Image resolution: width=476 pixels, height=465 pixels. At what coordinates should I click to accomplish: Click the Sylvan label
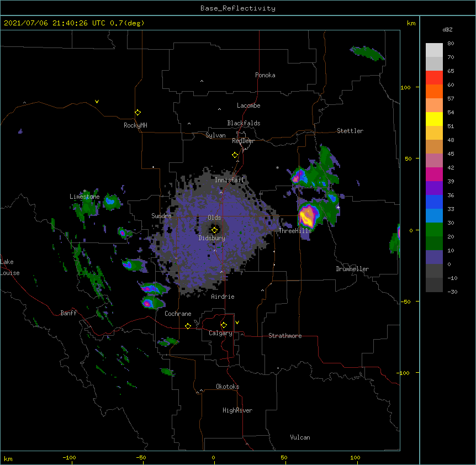point(215,135)
